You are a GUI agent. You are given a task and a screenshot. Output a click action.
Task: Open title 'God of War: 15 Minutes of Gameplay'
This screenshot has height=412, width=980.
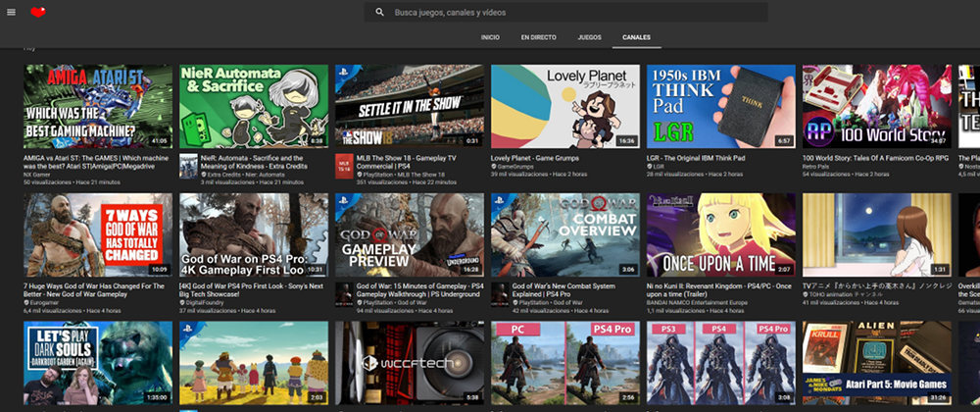tap(419, 290)
